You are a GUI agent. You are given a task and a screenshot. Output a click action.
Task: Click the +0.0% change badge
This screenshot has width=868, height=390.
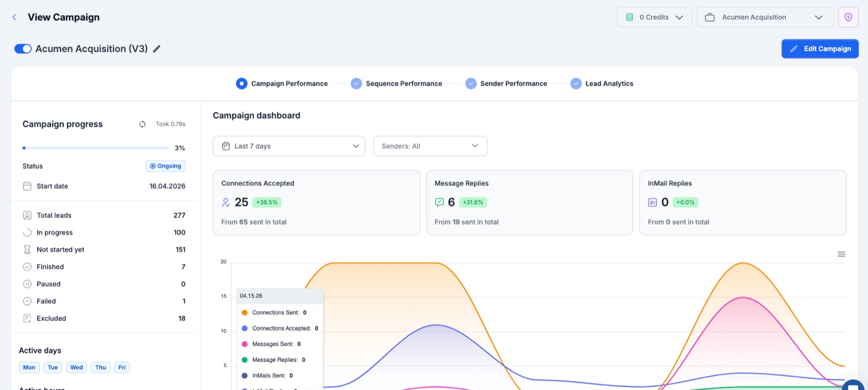point(685,203)
